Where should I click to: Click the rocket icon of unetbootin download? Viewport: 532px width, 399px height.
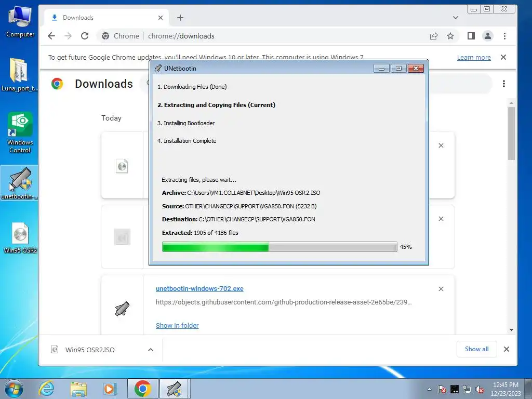[122, 309]
